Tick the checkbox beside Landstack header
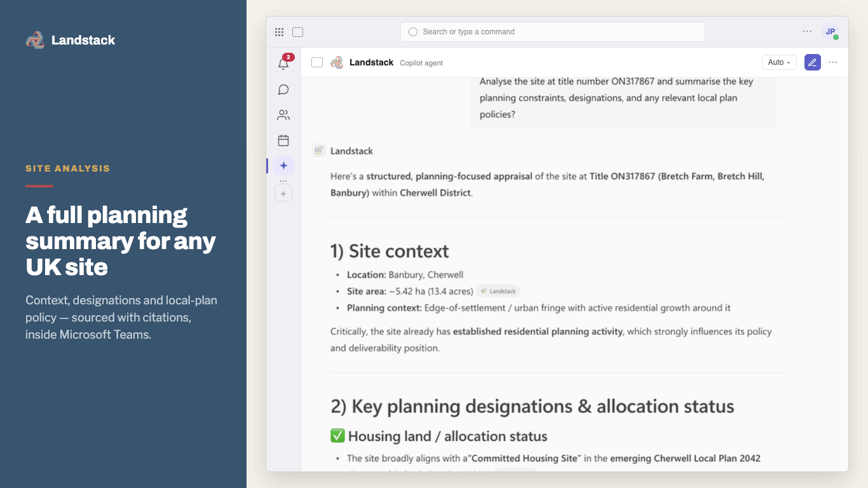The height and width of the screenshot is (488, 868). [x=317, y=62]
